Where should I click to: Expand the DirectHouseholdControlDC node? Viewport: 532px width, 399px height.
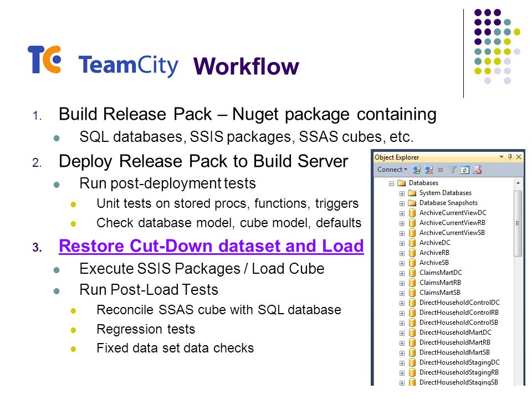pyautogui.click(x=402, y=303)
